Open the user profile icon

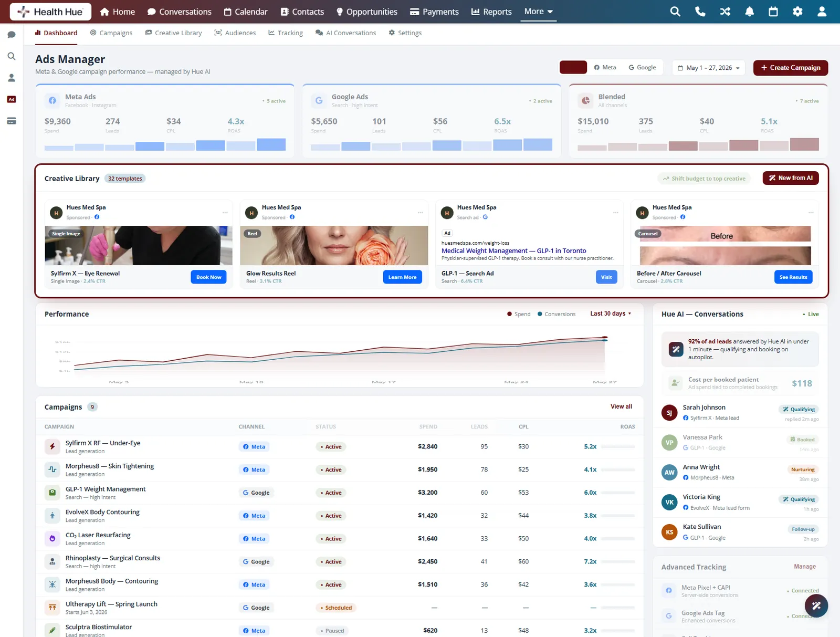pos(822,12)
